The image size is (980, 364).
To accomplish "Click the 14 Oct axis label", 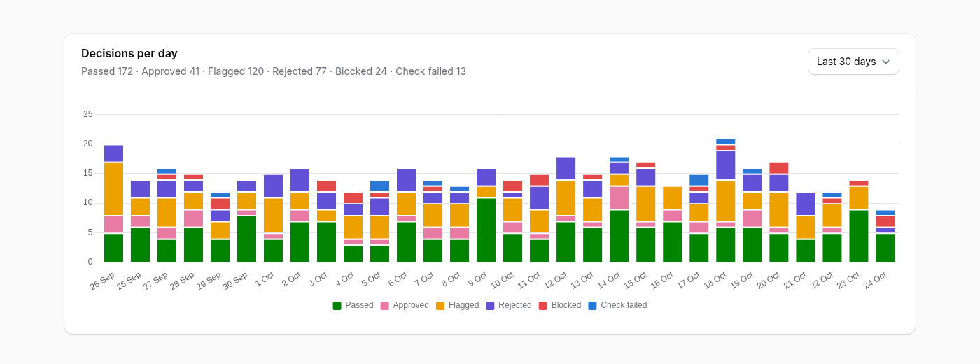I will tap(608, 281).
